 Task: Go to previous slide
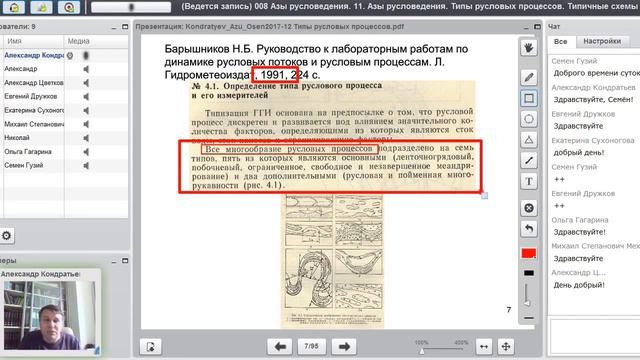[280, 347]
